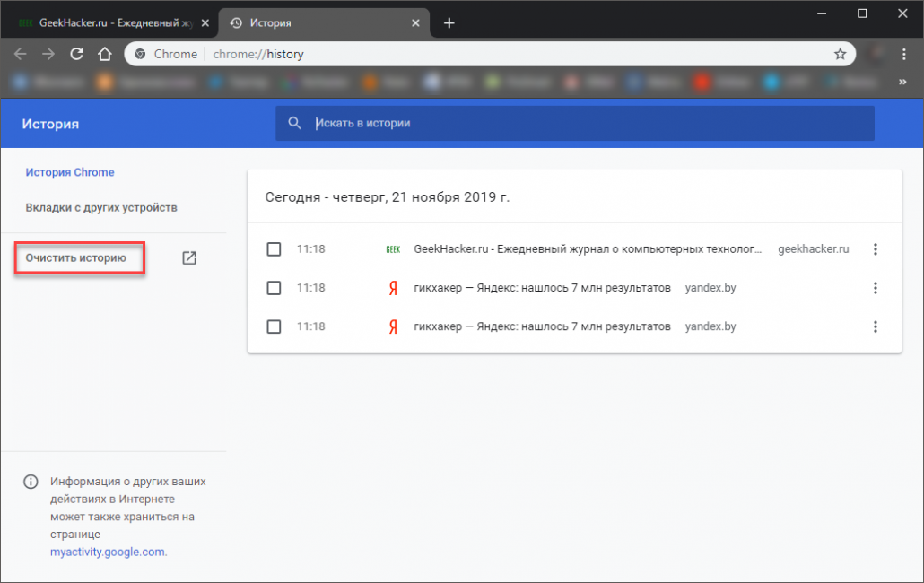924x583 pixels.
Task: Open the myactivity.google.com link
Action: pyautogui.click(x=109, y=552)
